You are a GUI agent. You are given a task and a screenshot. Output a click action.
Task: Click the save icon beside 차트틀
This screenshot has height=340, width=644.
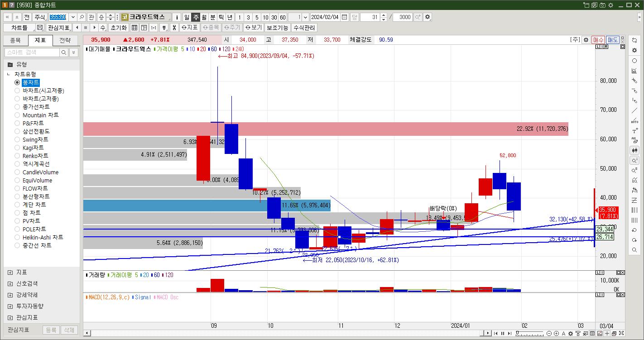click(40, 28)
